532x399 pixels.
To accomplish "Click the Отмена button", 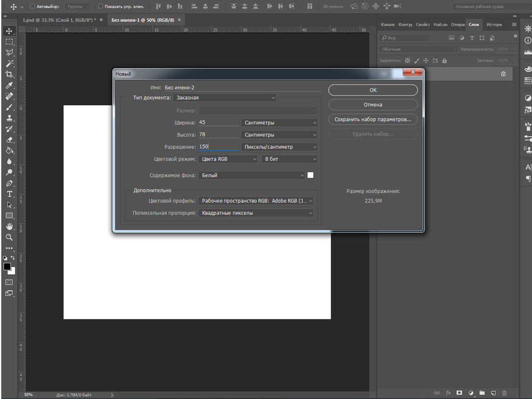I will pyautogui.click(x=373, y=105).
